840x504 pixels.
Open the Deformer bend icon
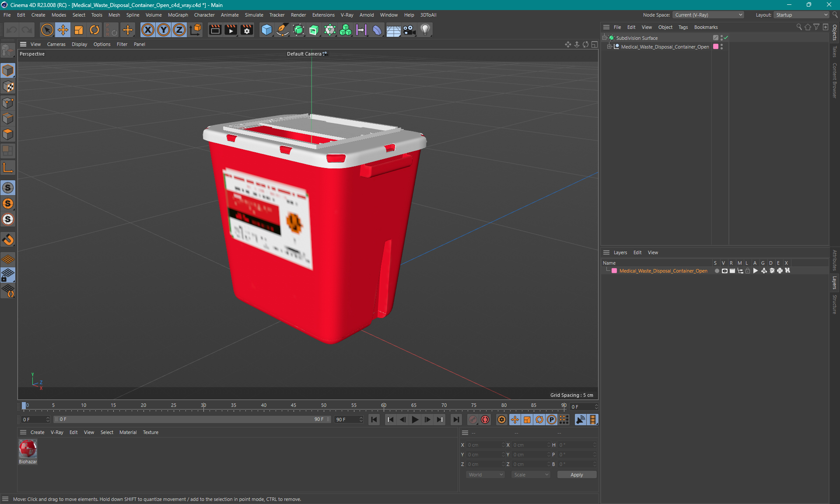pos(377,30)
